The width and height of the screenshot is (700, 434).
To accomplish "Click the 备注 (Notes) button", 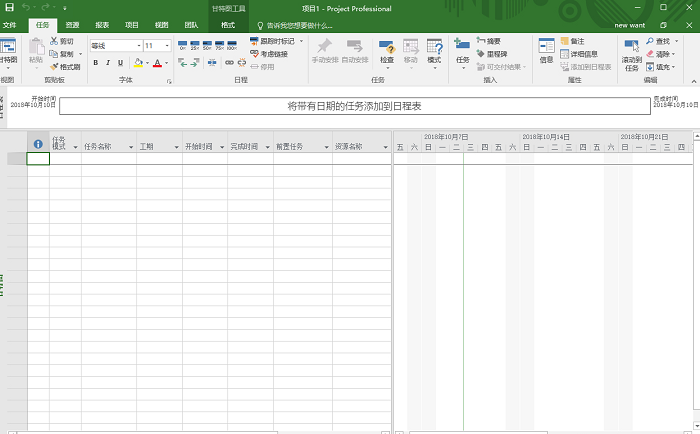I will pos(573,41).
